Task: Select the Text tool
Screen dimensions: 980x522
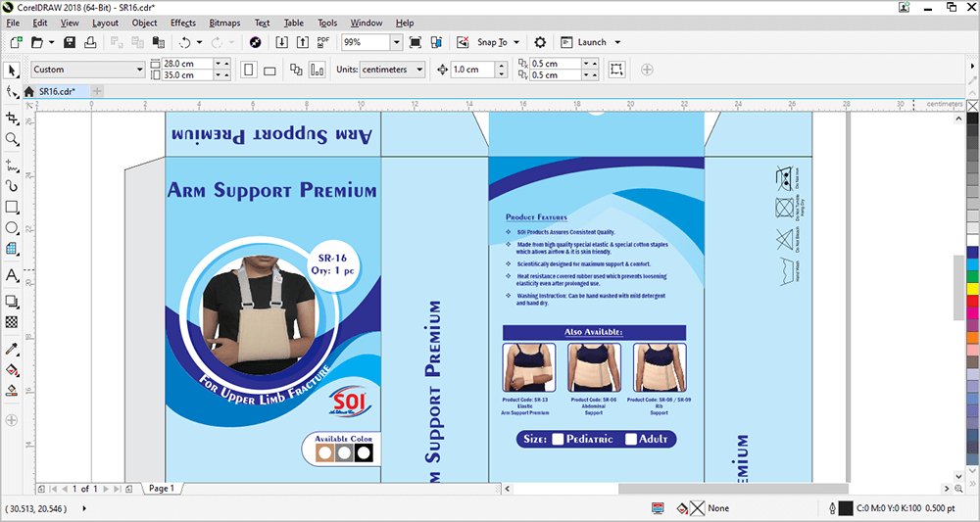Action: pos(11,275)
